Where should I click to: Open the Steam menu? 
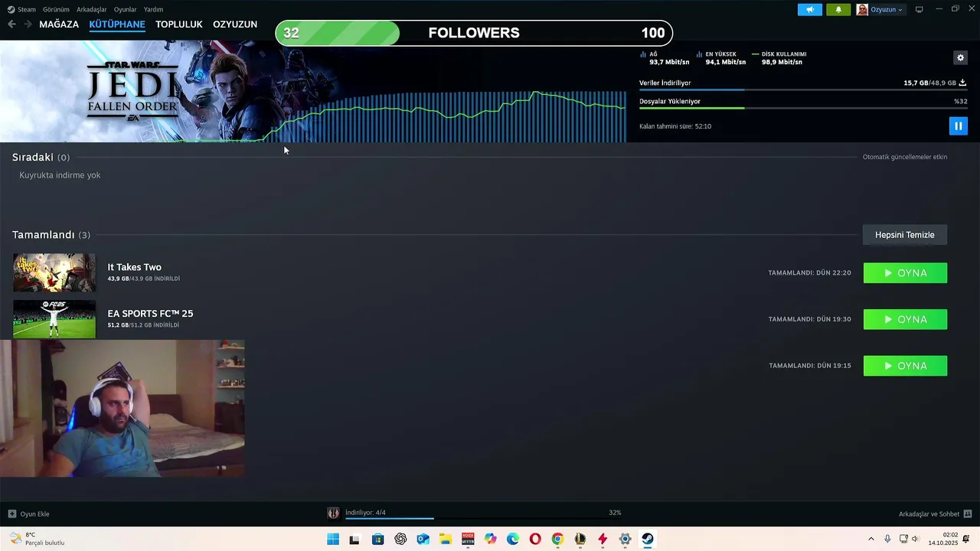[x=22, y=9]
